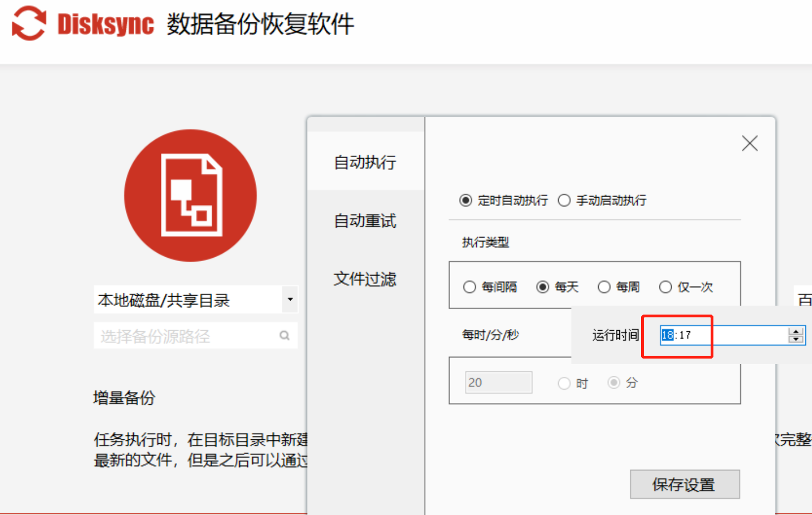This screenshot has width=812, height=515.
Task: Open the 自动重试 tab
Action: point(365,220)
